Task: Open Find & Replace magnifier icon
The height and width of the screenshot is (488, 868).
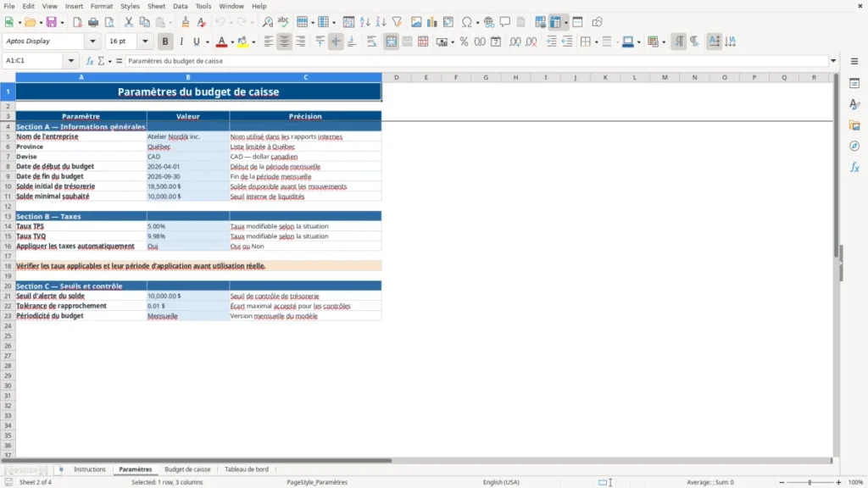Action: (x=267, y=22)
